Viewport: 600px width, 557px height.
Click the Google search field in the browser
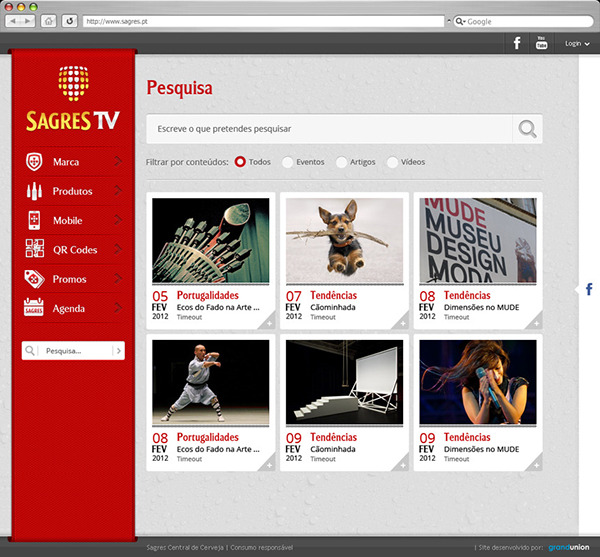pyautogui.click(x=523, y=21)
